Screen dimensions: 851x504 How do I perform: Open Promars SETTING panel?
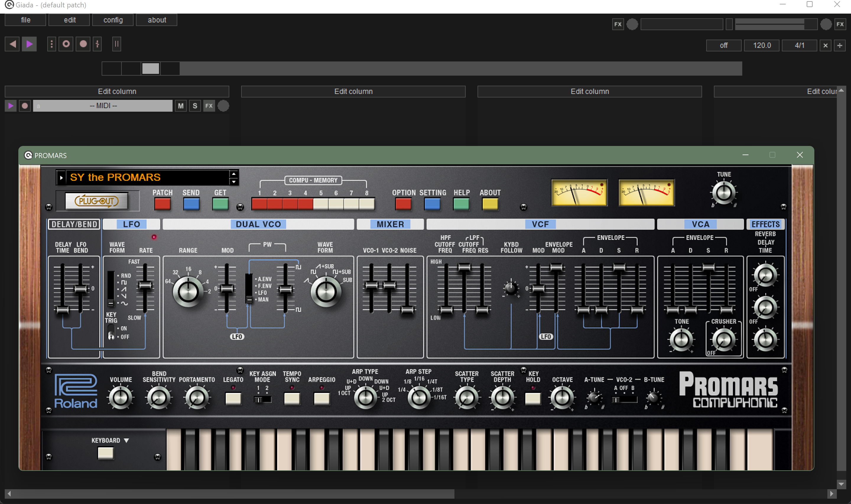[x=432, y=204]
